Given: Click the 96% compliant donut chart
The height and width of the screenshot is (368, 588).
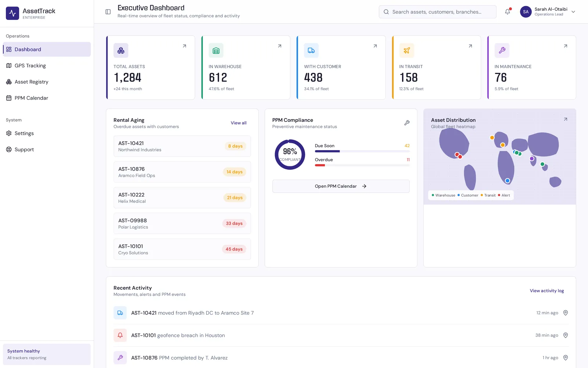Looking at the screenshot, I should 290,155.
